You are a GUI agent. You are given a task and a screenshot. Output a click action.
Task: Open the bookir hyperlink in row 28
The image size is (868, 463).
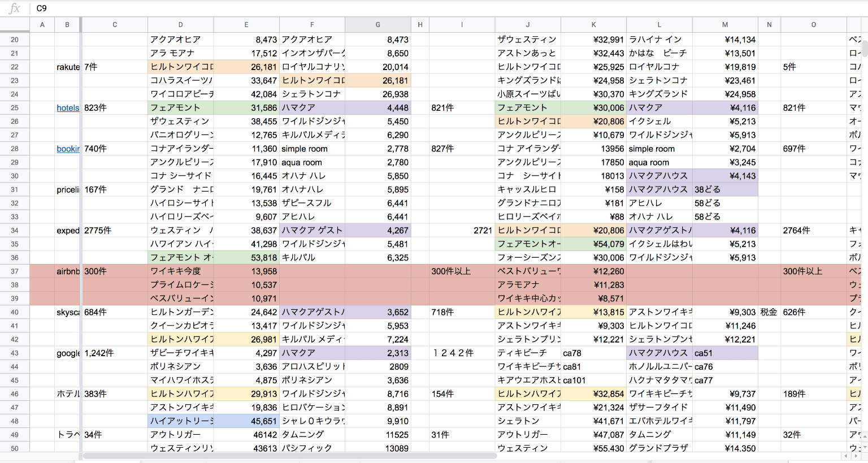[68, 149]
